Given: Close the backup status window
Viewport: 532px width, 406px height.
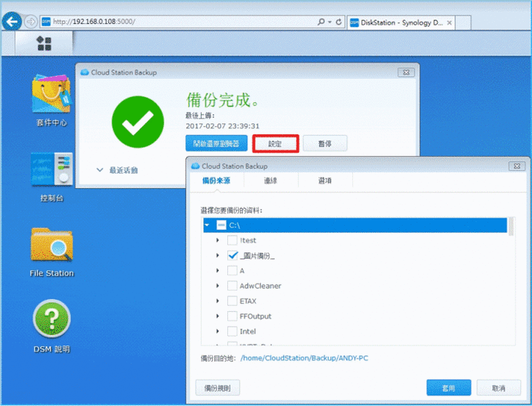Looking at the screenshot, I should pyautogui.click(x=406, y=72).
